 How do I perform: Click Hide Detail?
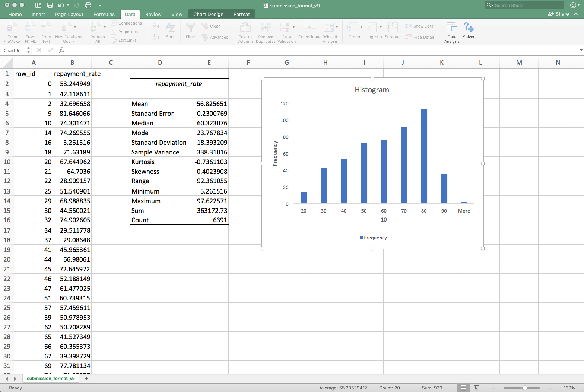pos(419,37)
